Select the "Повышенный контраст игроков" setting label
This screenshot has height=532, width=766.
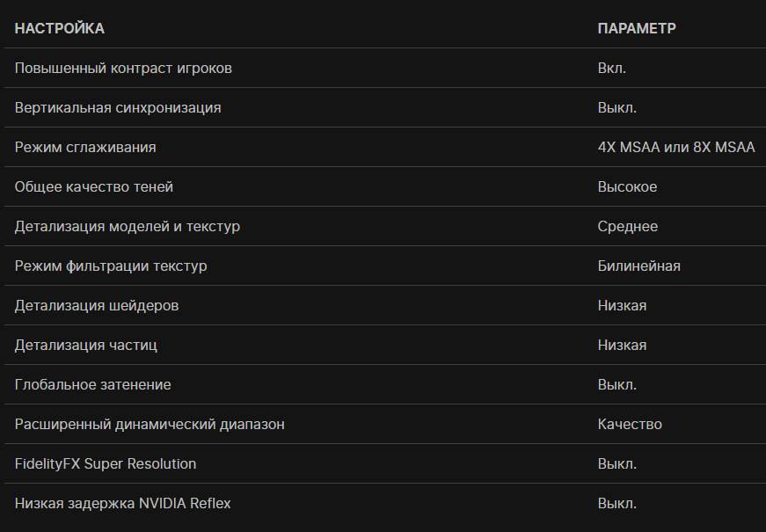pos(123,68)
